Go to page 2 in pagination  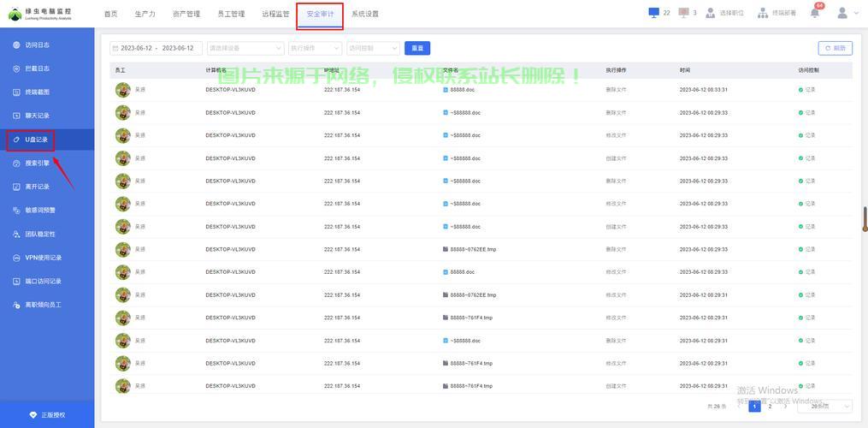click(770, 407)
